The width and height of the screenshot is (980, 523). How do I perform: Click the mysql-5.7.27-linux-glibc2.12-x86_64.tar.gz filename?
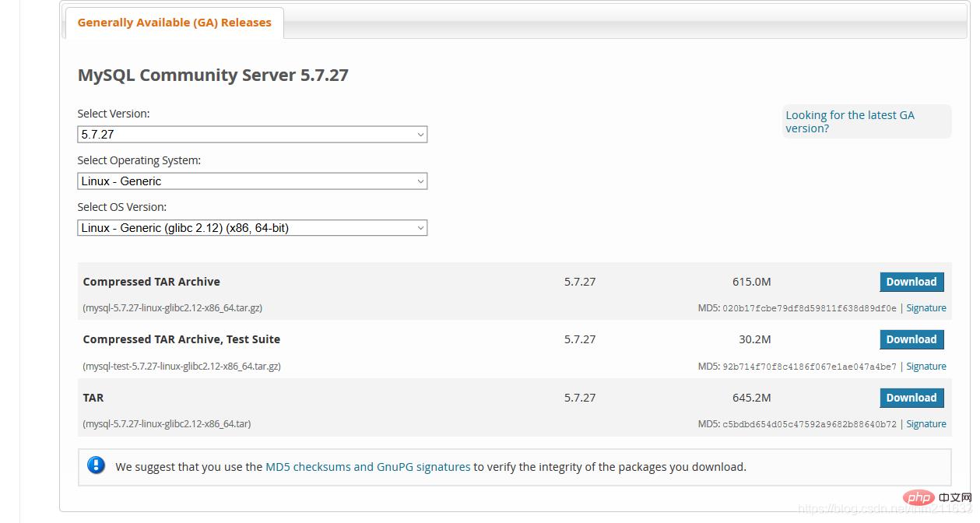(x=172, y=308)
